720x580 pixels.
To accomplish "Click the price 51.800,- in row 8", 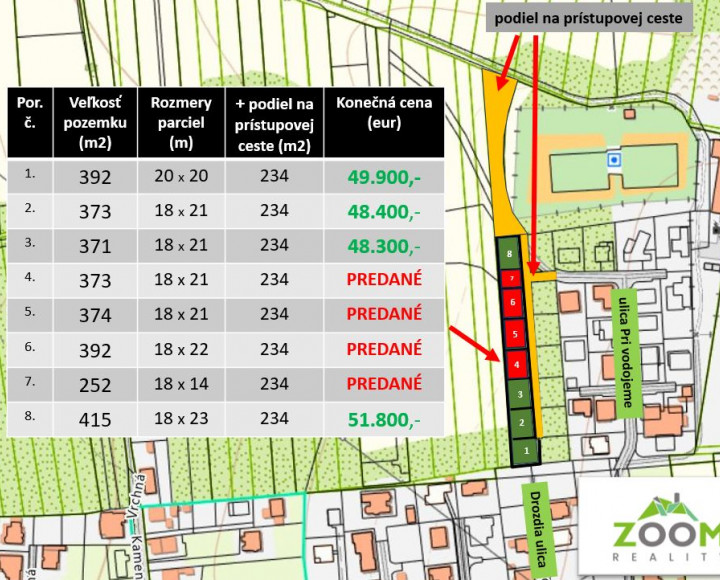I will [383, 419].
